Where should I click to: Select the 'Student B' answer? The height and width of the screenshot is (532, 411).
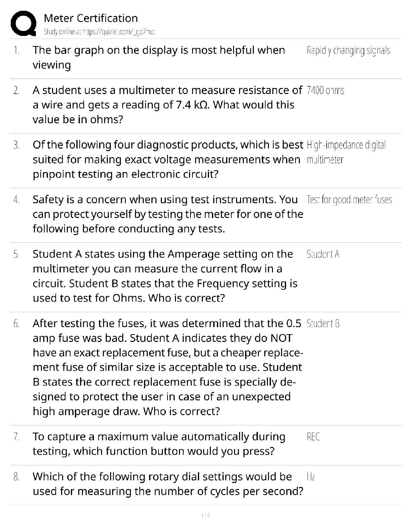tap(323, 324)
